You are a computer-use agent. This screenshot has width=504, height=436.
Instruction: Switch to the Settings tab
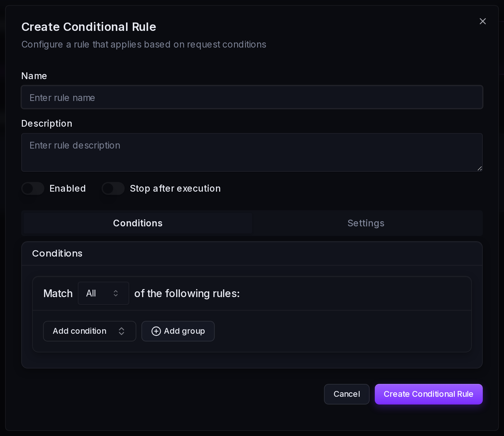click(366, 223)
